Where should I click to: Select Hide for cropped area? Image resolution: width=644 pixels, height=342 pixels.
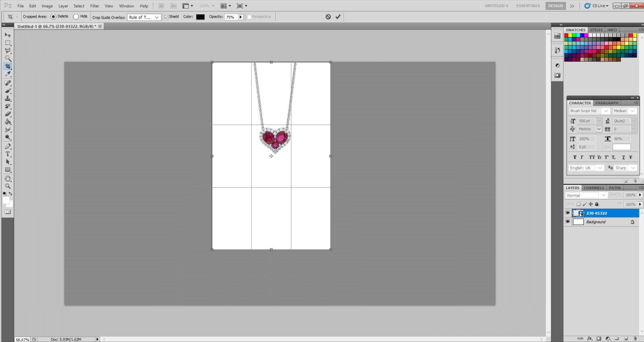click(x=76, y=17)
